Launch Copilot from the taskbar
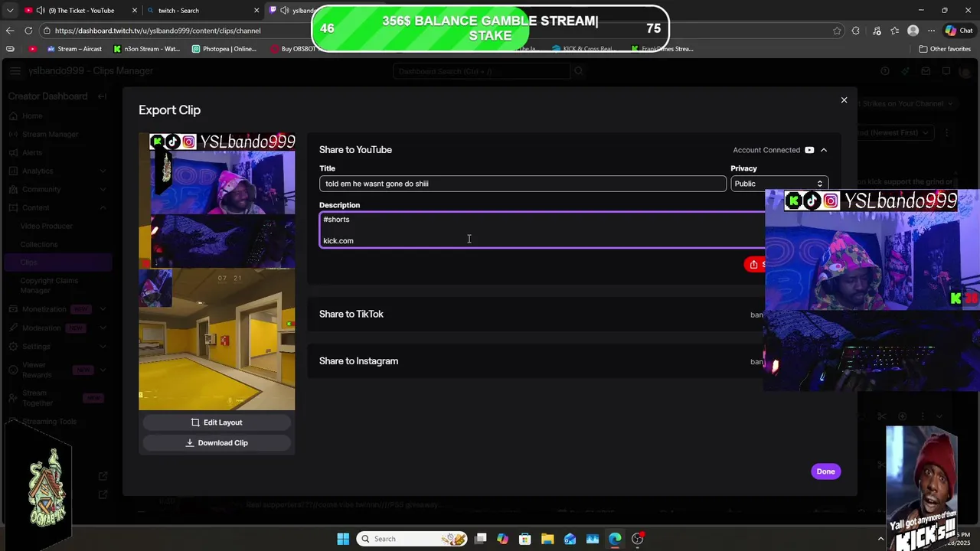The image size is (980, 551). click(502, 539)
